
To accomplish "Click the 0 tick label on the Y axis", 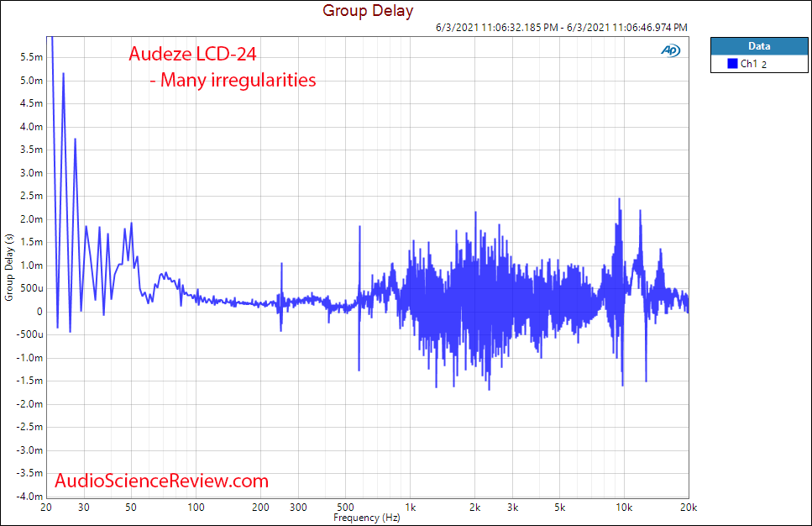I will (x=39, y=312).
